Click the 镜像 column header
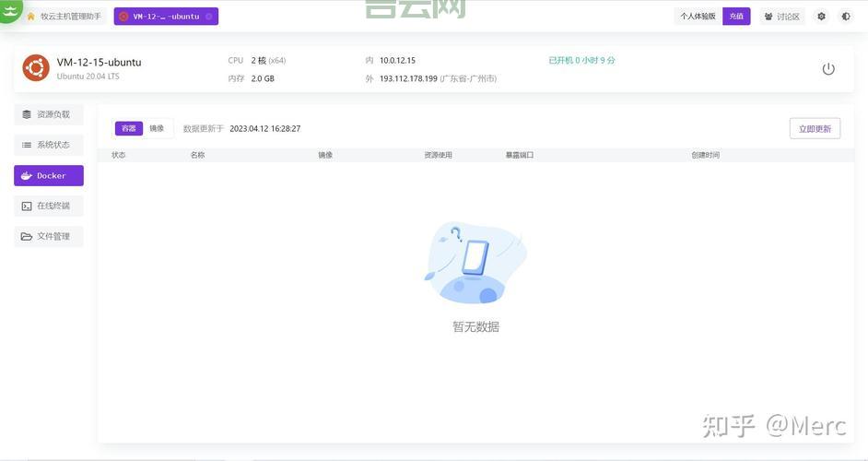This screenshot has height=461, width=868. (x=325, y=155)
